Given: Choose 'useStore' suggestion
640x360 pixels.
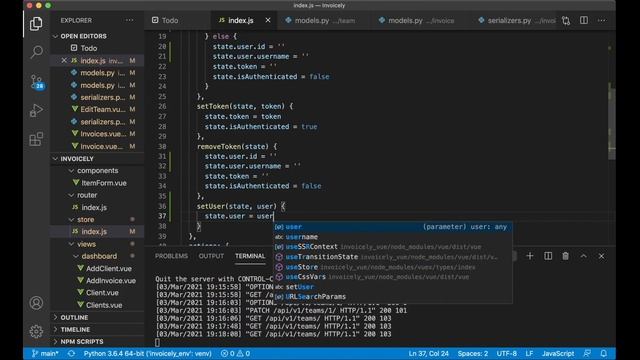Looking at the screenshot, I should pyautogui.click(x=393, y=267).
